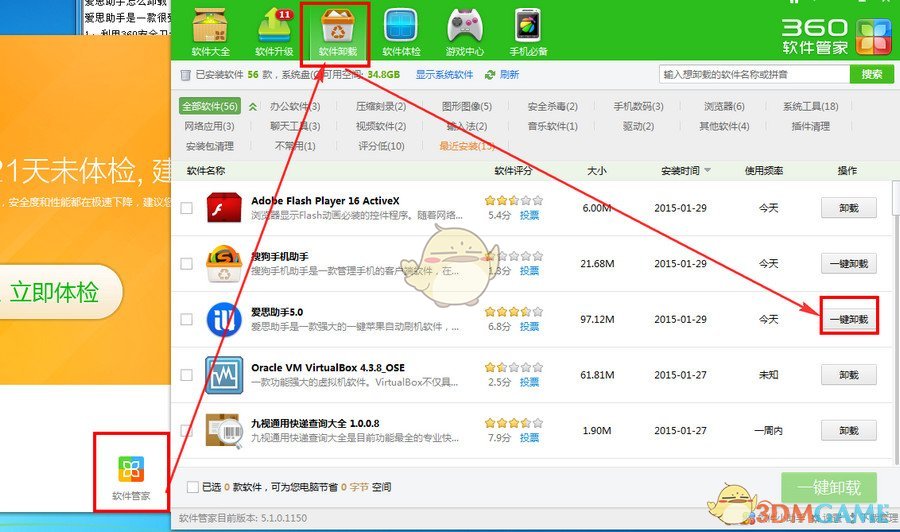This screenshot has width=900, height=532.
Task: Collapse categories with the green chevron
Action: (253, 107)
